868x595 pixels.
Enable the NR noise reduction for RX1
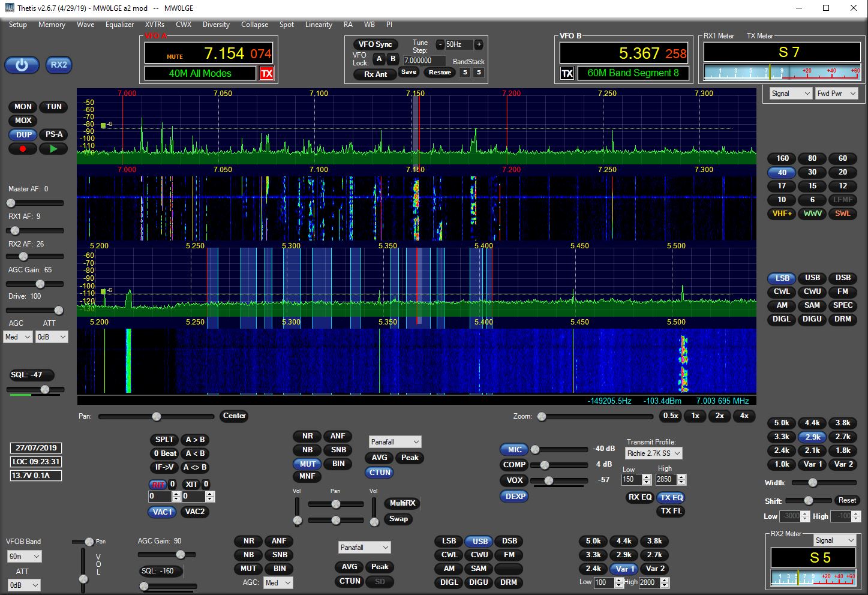(x=307, y=436)
